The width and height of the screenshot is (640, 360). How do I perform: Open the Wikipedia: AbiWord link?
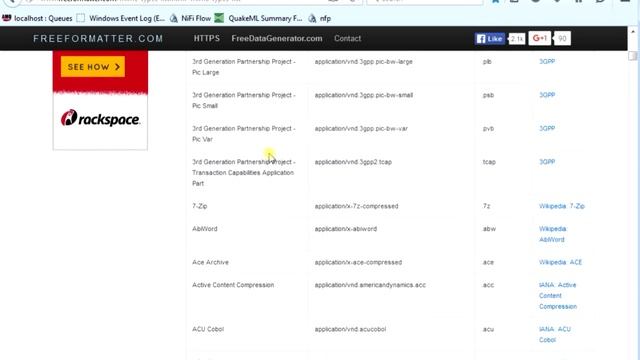tap(553, 234)
